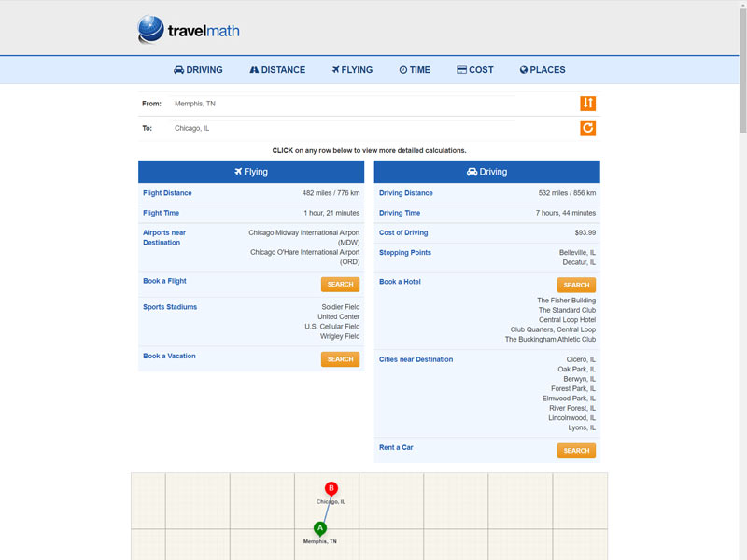The height and width of the screenshot is (560, 747).
Task: Open the FLYING menu item
Action: 352,69
